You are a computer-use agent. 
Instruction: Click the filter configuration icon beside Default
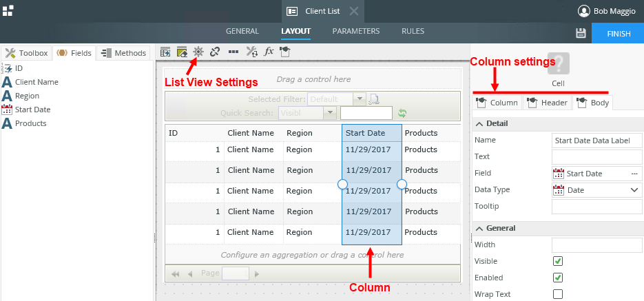[374, 99]
